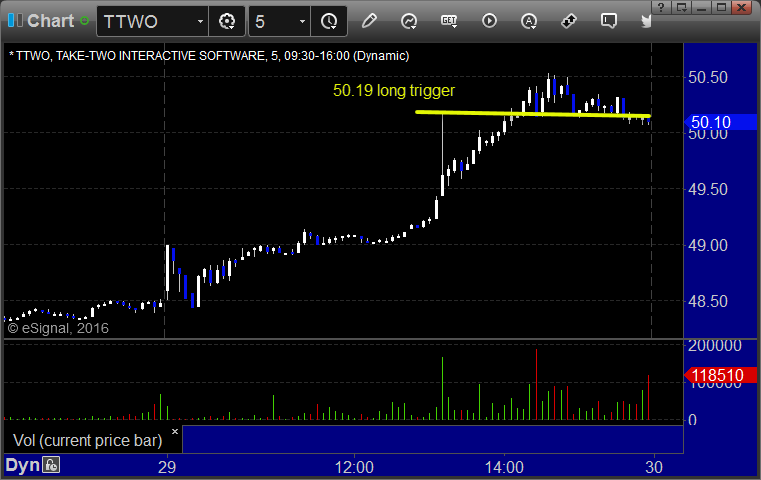Click the 118510 volume value marker

[x=720, y=375]
